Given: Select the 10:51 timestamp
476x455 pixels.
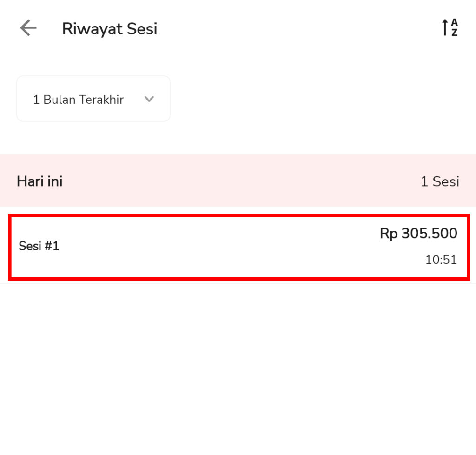Looking at the screenshot, I should point(441,260).
